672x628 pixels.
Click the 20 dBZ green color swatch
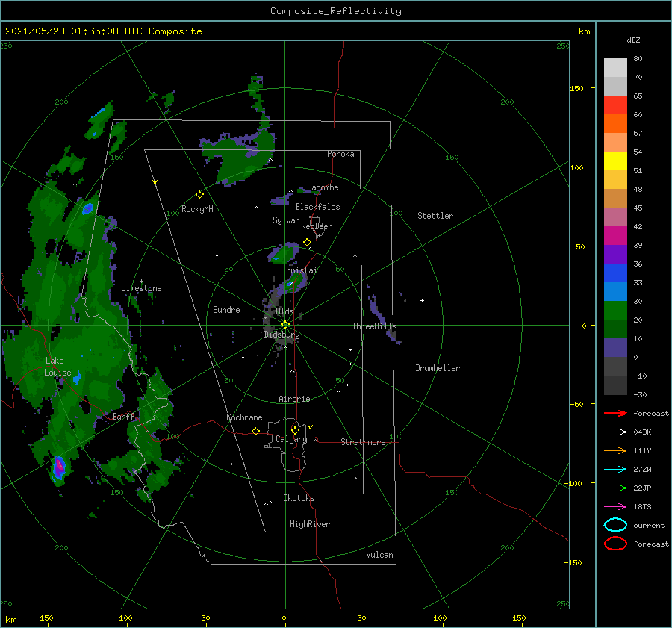click(x=615, y=311)
